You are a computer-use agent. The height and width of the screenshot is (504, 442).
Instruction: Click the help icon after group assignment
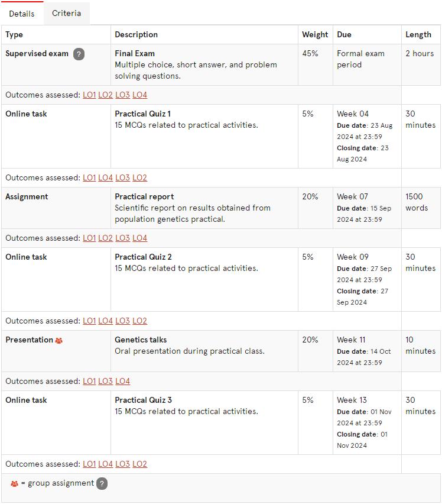click(102, 483)
